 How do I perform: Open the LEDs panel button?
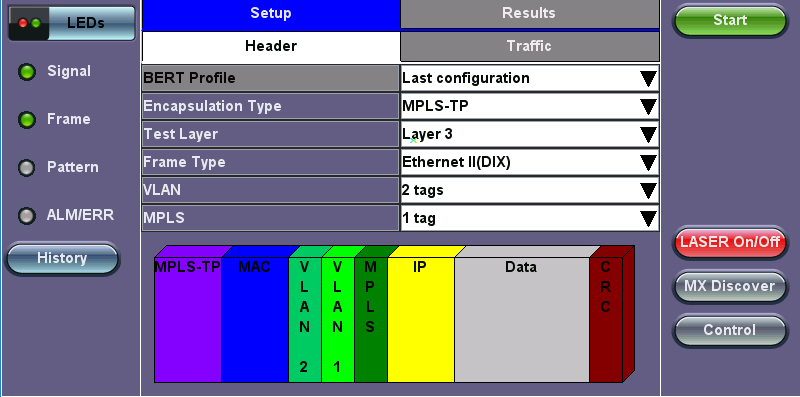pyautogui.click(x=72, y=23)
